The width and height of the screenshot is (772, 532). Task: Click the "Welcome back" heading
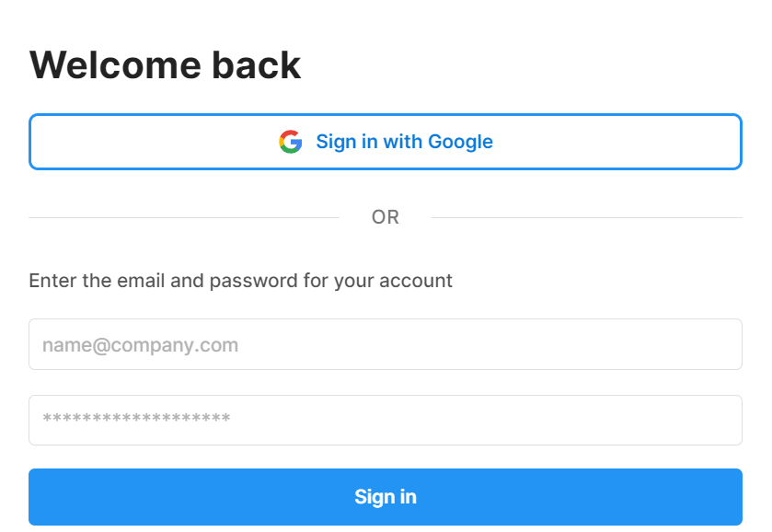(166, 65)
